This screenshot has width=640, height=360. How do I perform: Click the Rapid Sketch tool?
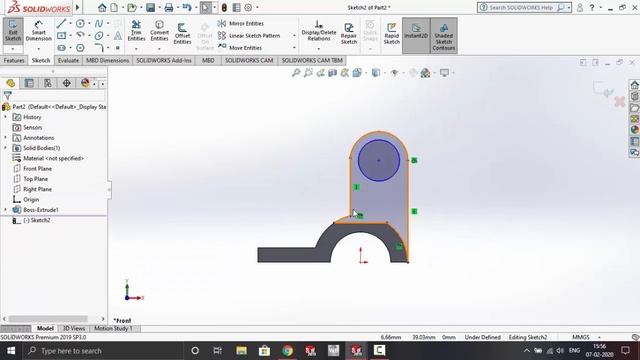point(391,33)
